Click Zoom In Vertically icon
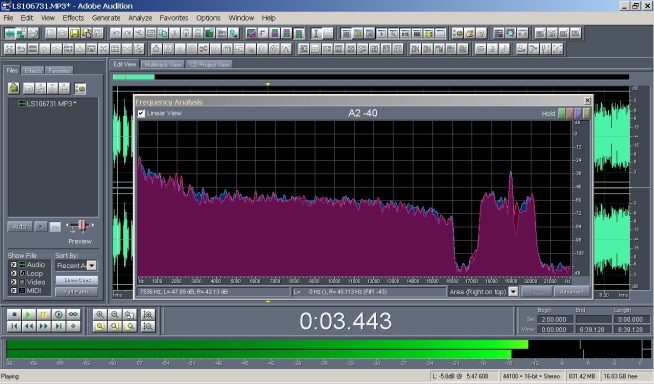The width and height of the screenshot is (654, 384). pyautogui.click(x=148, y=314)
